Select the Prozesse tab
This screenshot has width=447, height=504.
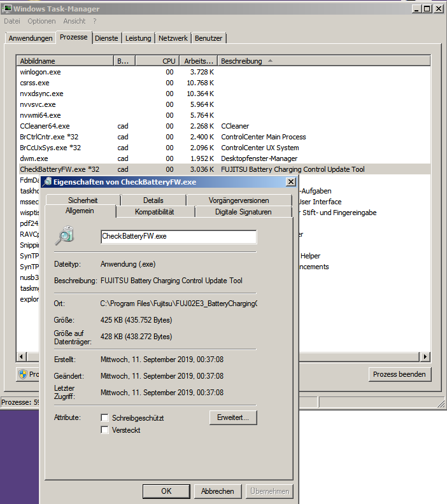[74, 37]
